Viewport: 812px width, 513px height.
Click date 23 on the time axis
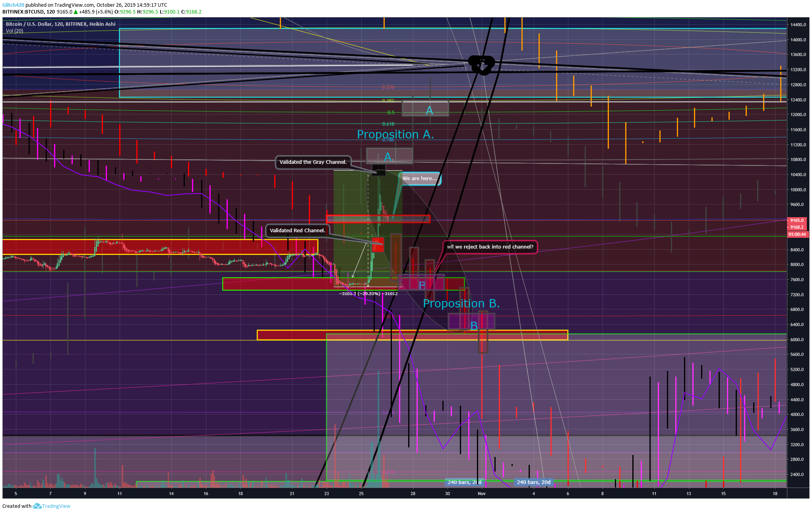(327, 494)
